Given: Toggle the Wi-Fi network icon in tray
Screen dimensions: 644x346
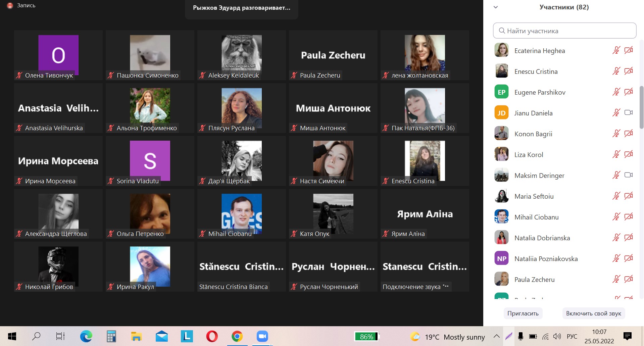Looking at the screenshot, I should point(545,336).
